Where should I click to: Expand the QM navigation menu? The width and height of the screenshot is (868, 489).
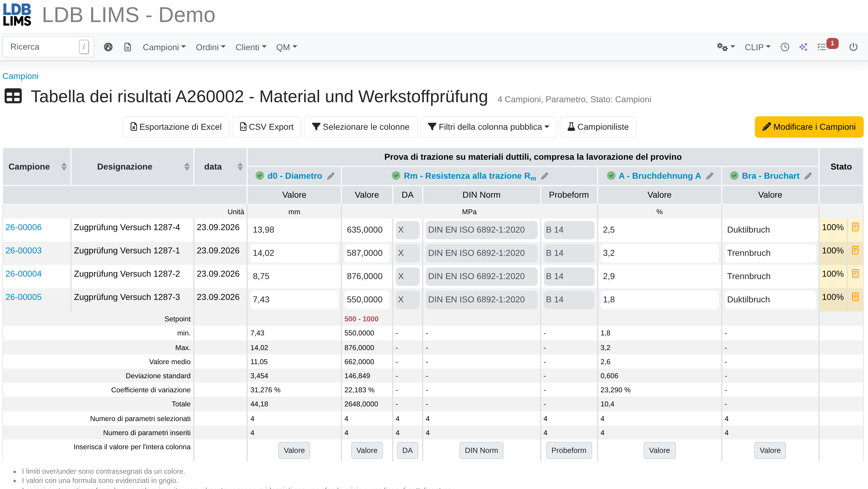click(286, 47)
